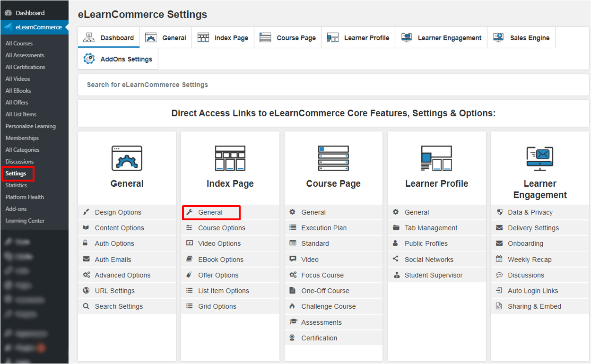Click the gears icon beside Advanced Options
This screenshot has width=591, height=364.
pyautogui.click(x=86, y=275)
